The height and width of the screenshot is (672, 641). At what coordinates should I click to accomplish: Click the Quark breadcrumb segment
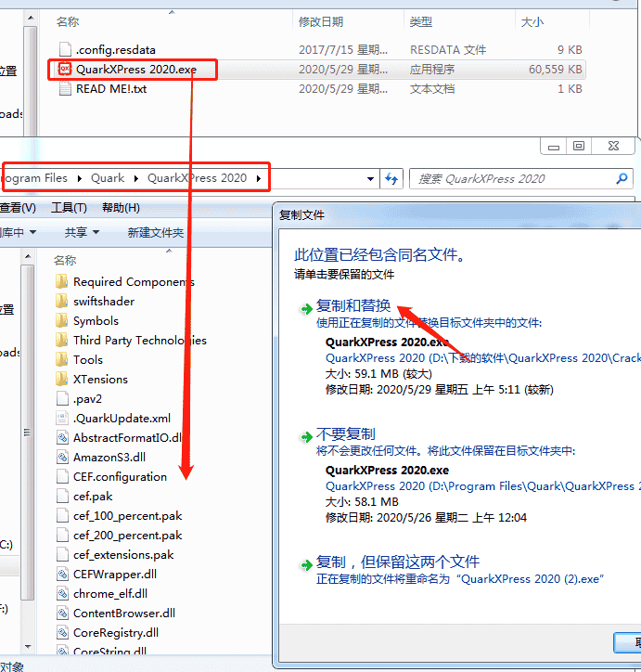tap(108, 178)
